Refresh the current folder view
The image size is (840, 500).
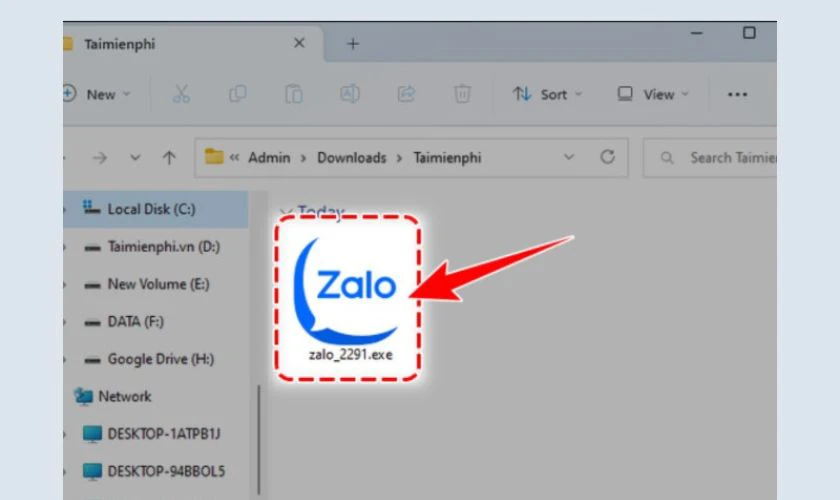(606, 157)
